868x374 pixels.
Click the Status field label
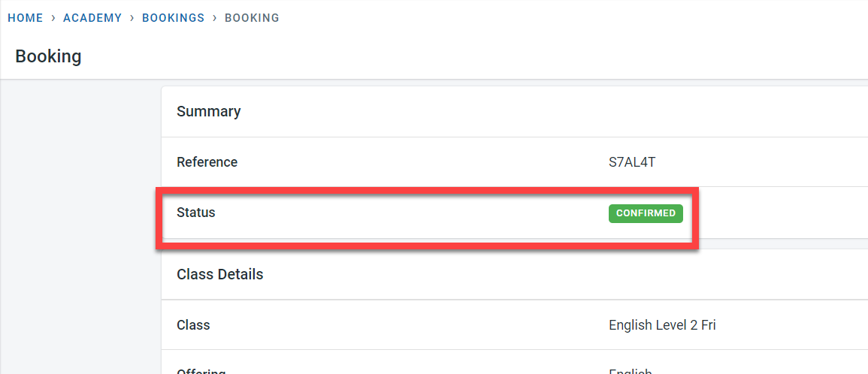196,213
